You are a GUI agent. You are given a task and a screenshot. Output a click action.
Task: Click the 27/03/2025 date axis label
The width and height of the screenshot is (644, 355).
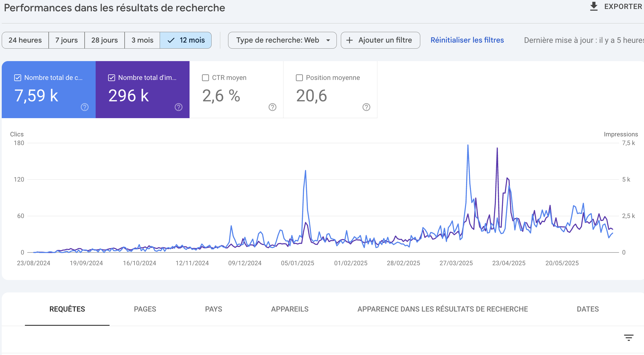(456, 263)
